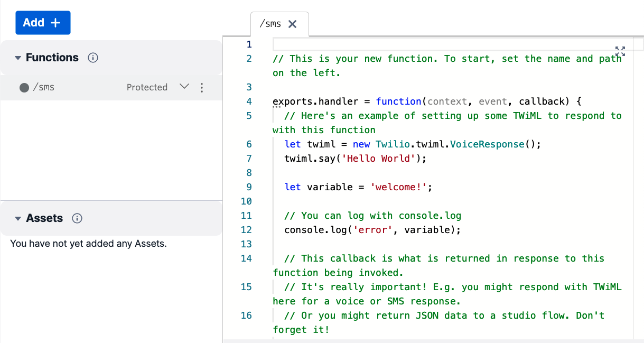The image size is (644, 343).
Task: Click the 'not yet added any Assets' message
Action: pyautogui.click(x=88, y=244)
